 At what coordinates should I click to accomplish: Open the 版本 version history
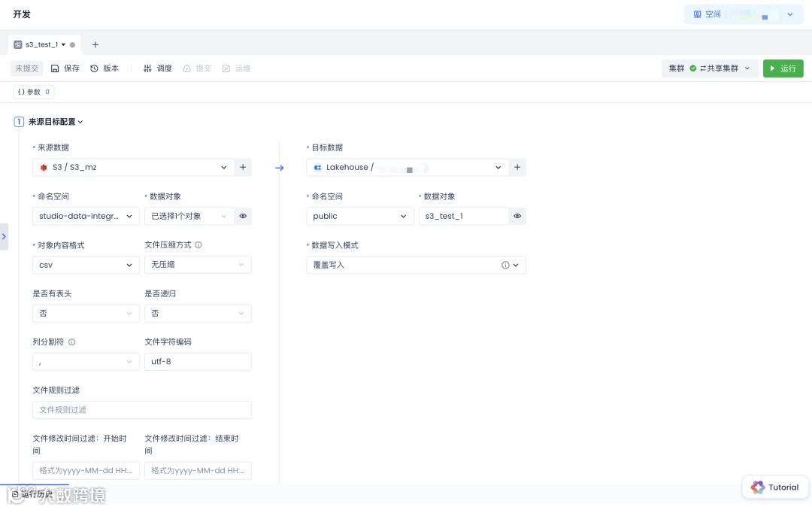pyautogui.click(x=105, y=68)
